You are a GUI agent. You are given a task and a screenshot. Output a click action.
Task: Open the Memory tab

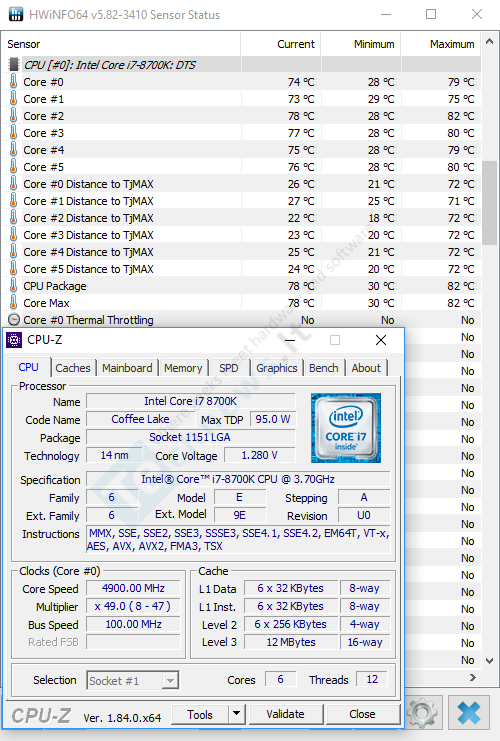click(x=183, y=368)
